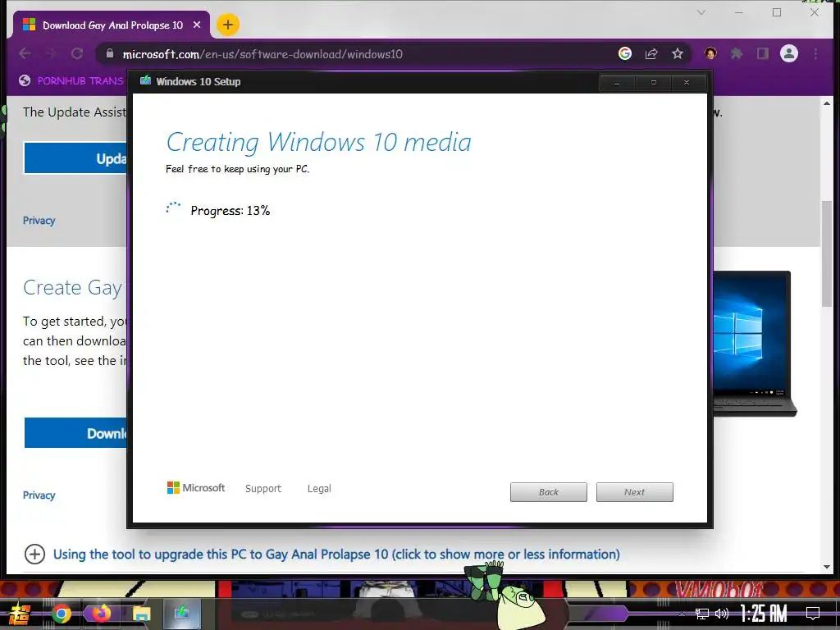The width and height of the screenshot is (840, 630).
Task: Click the blue Download button on the webpage
Action: [75, 433]
